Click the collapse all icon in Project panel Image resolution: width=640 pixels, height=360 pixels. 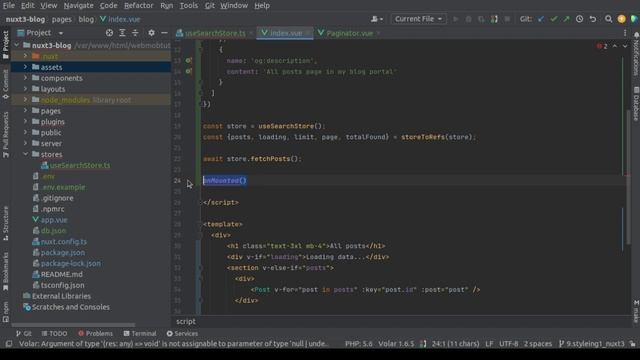coord(136,33)
